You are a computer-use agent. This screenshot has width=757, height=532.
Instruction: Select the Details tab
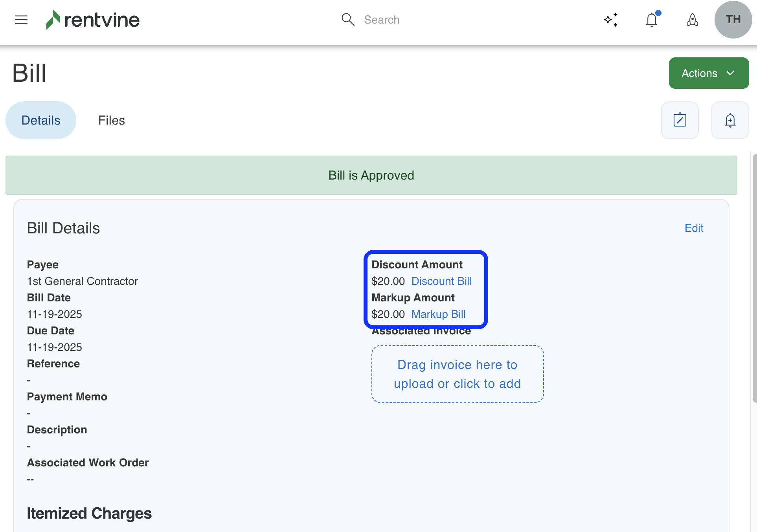41,120
